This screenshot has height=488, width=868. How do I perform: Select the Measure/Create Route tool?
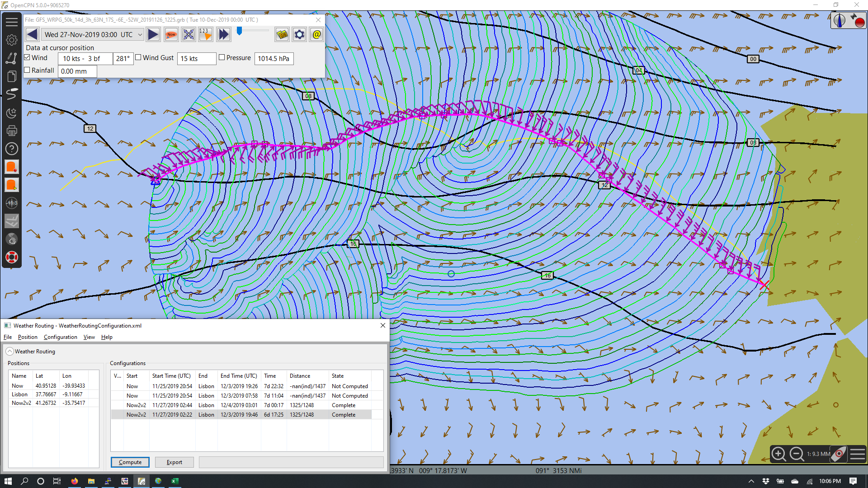pos(12,58)
